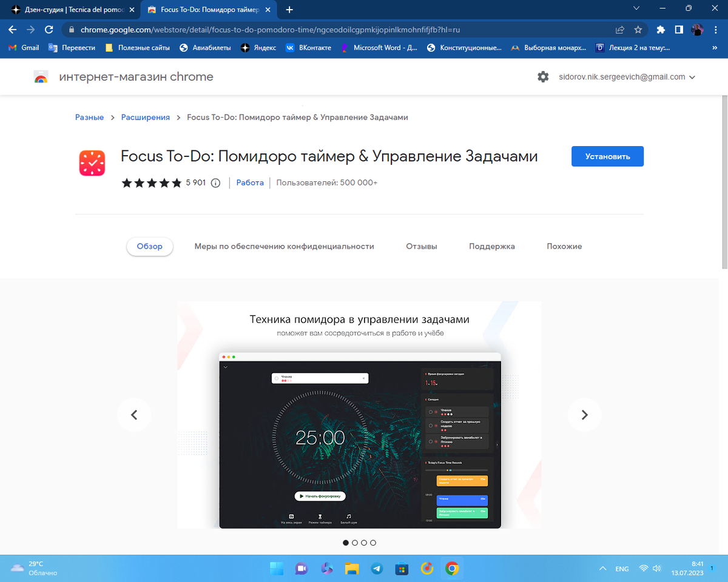Image resolution: width=728 pixels, height=582 pixels.
Task: Open the Отзывы tab
Action: 422,246
